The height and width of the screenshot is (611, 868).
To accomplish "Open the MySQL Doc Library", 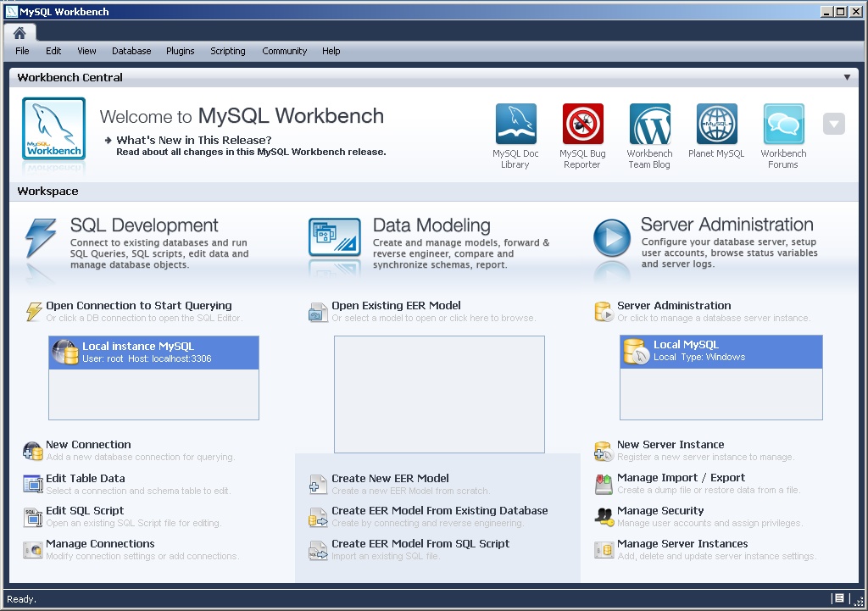I will [515, 123].
